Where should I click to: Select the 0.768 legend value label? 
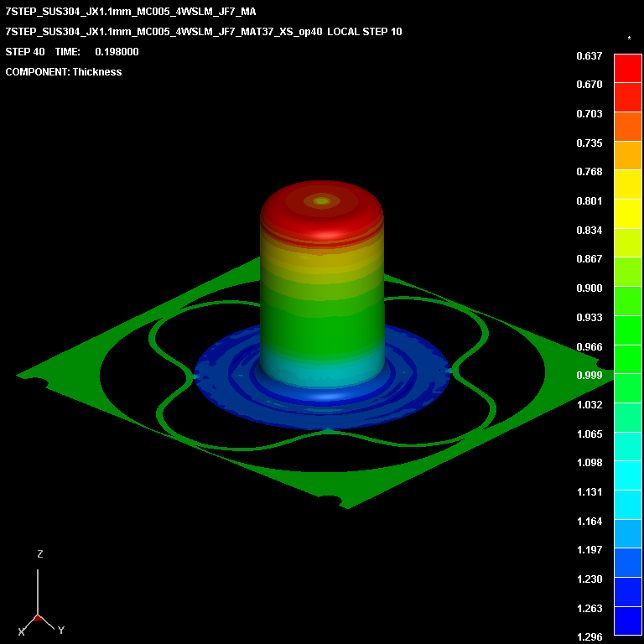589,171
